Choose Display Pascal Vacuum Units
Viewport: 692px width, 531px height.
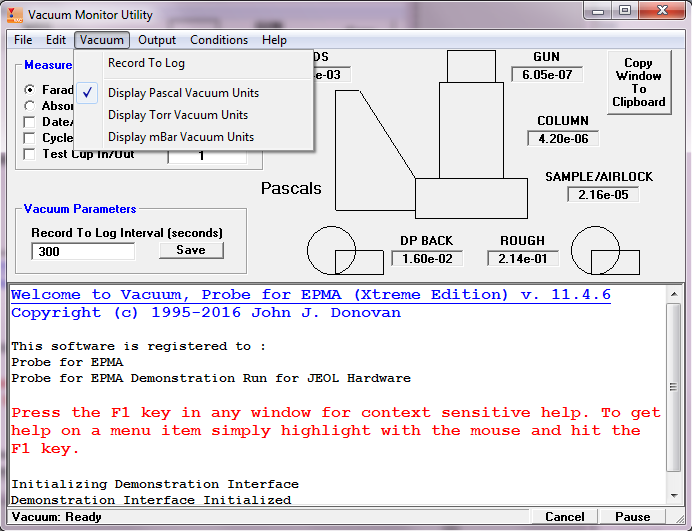tap(183, 93)
